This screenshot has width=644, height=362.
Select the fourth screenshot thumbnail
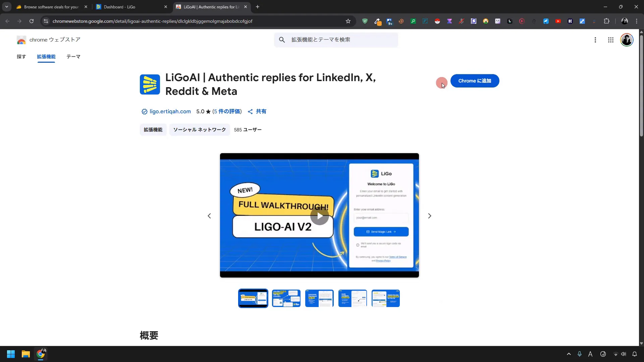[353, 298]
